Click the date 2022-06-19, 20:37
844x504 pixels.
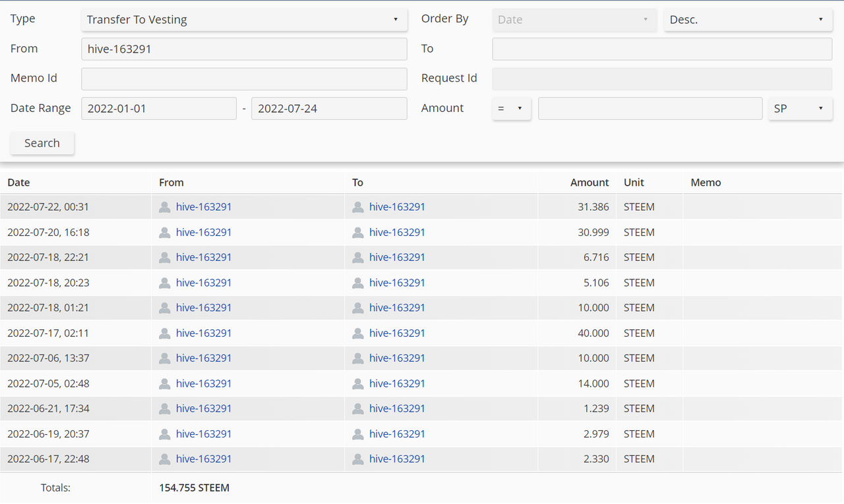coord(48,434)
